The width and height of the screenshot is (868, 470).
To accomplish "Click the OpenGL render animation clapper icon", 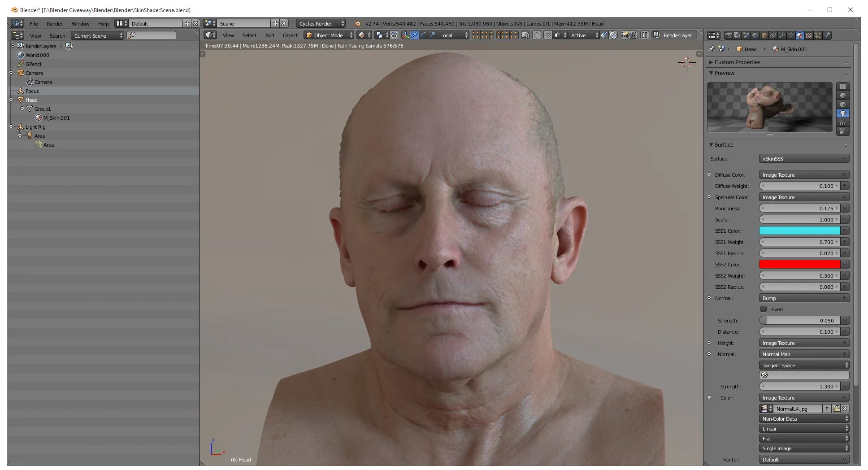I will tap(633, 35).
